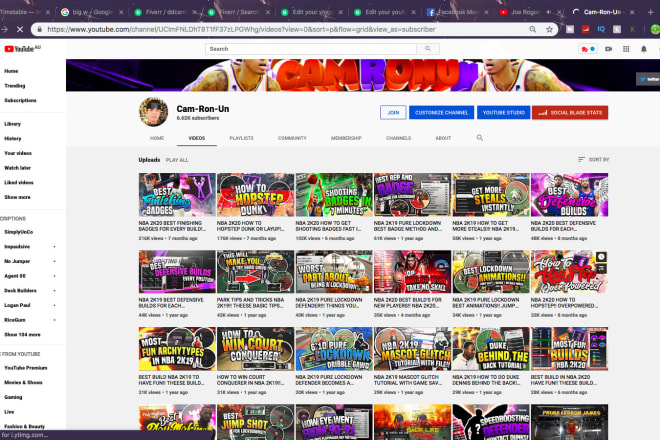The width and height of the screenshot is (660, 440).
Task: Expand Show 104 more subscriptions
Action: pos(22,334)
